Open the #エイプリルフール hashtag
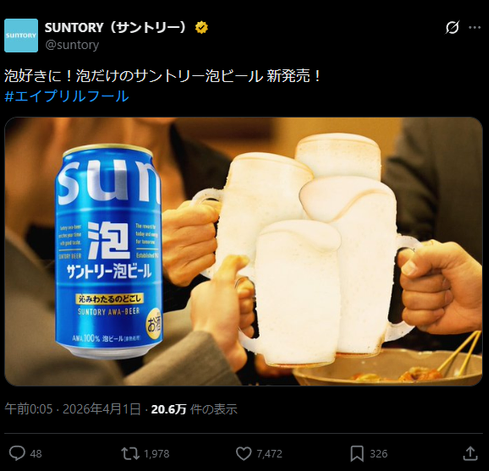The height and width of the screenshot is (471, 489). pyautogui.click(x=67, y=96)
